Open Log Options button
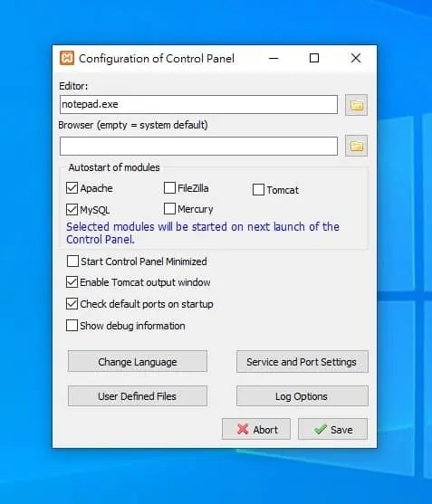The image size is (432, 504). pyautogui.click(x=302, y=396)
